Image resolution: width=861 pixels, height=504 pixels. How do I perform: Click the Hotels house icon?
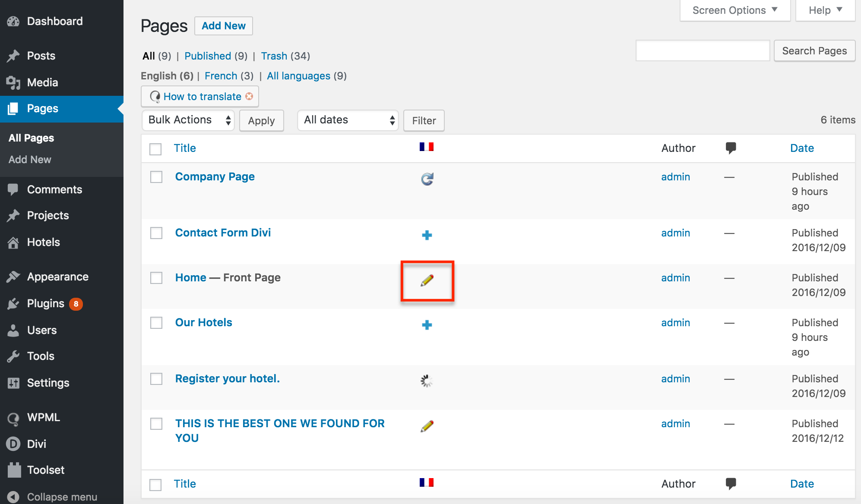coord(13,242)
